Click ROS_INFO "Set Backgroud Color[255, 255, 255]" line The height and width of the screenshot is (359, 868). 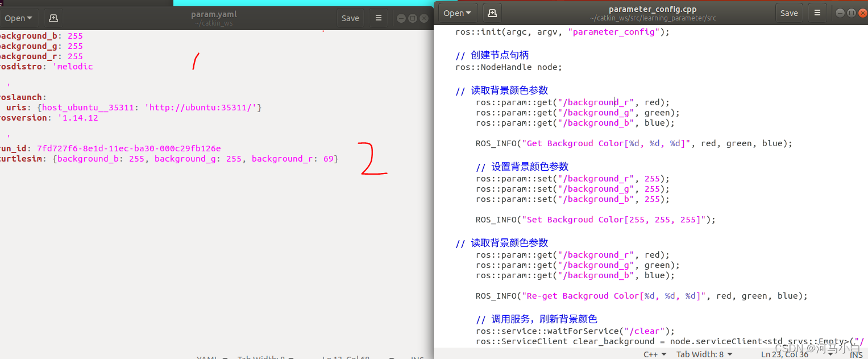(596, 220)
